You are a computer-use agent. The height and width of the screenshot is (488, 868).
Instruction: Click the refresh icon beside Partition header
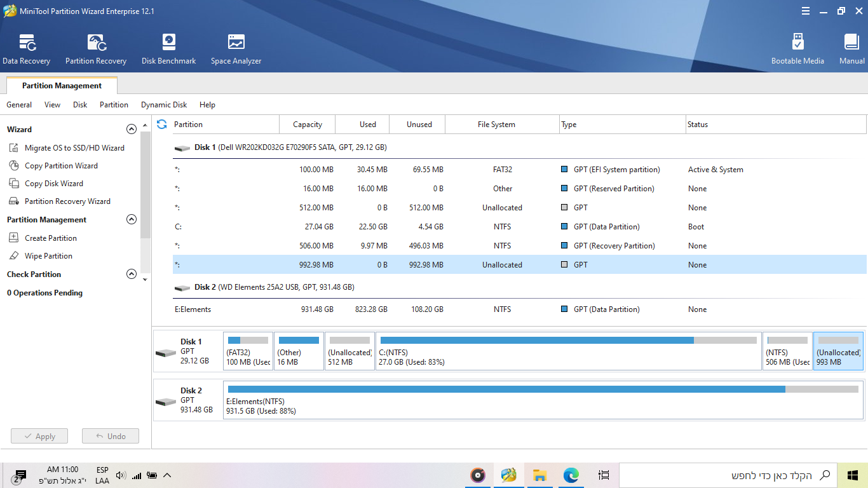(161, 125)
